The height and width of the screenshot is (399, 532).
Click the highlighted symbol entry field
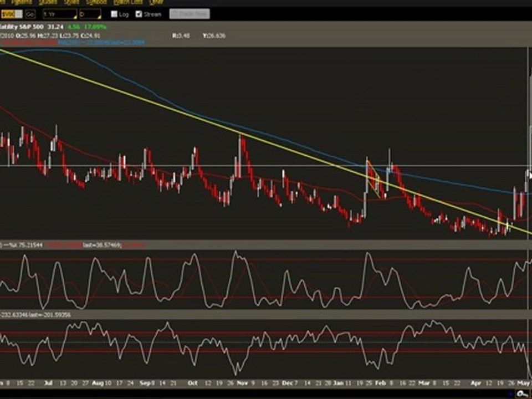(12, 14)
